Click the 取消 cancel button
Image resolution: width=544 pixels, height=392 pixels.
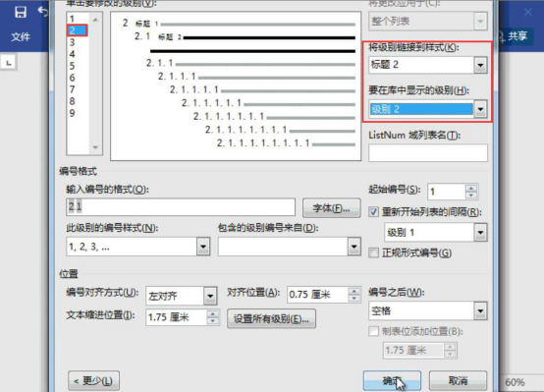(458, 381)
